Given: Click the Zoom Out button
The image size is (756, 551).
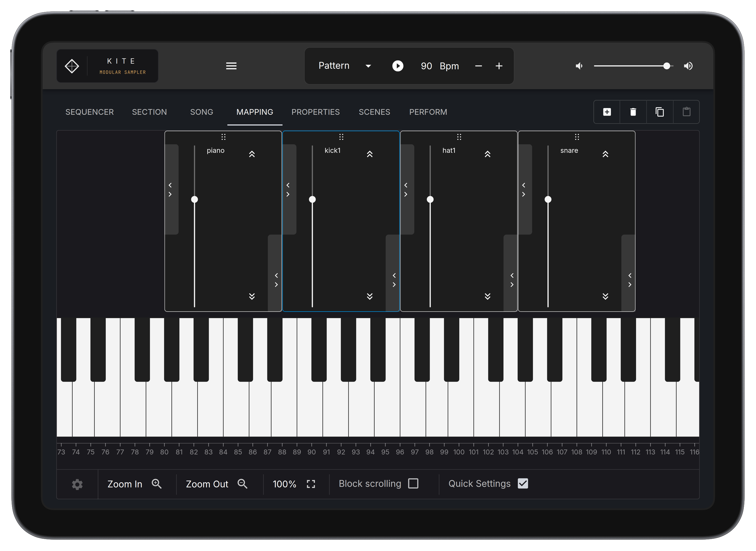Looking at the screenshot, I should pyautogui.click(x=216, y=484).
